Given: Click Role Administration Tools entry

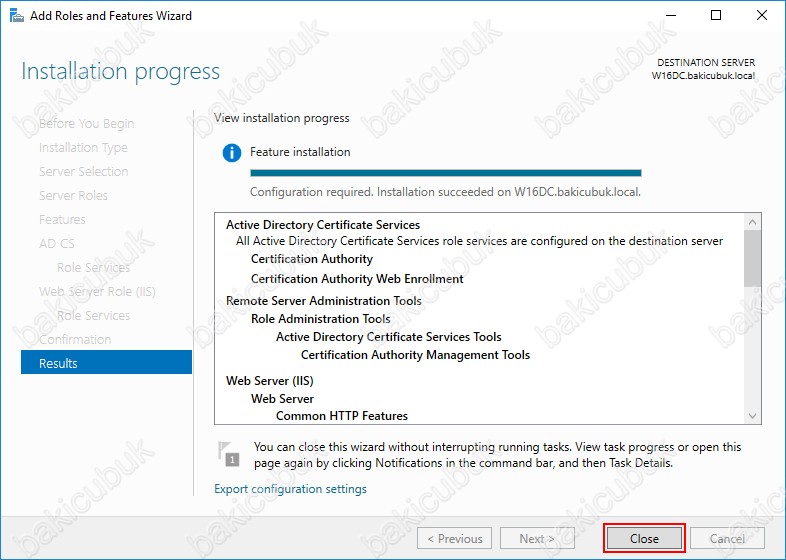Looking at the screenshot, I should (x=320, y=319).
